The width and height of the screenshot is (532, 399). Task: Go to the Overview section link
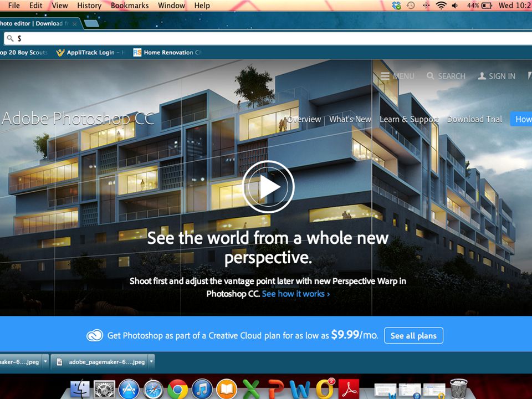click(x=304, y=120)
